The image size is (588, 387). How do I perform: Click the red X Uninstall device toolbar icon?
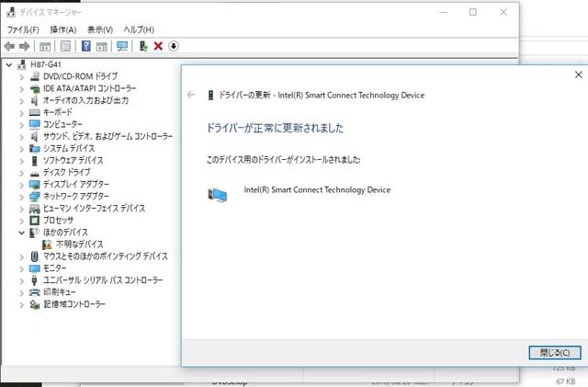coord(158,46)
